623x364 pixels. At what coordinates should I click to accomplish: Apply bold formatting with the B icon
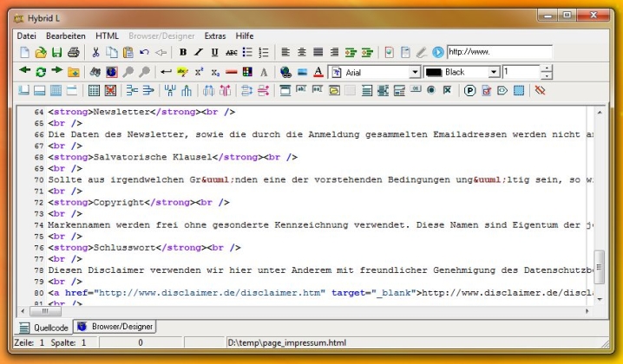pos(183,53)
